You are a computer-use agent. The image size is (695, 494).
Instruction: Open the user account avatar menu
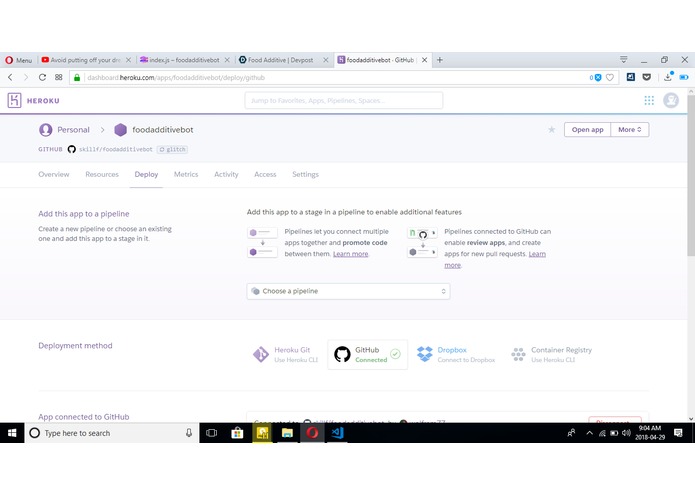click(671, 101)
